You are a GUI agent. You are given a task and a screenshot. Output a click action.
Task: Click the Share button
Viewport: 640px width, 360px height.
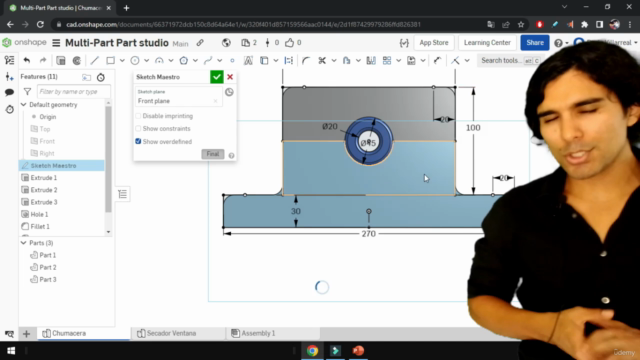[x=535, y=42]
